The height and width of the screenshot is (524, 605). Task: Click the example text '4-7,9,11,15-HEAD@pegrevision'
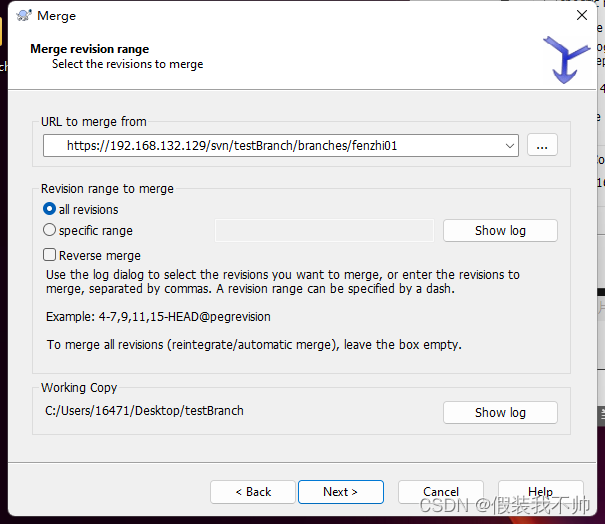click(x=184, y=317)
